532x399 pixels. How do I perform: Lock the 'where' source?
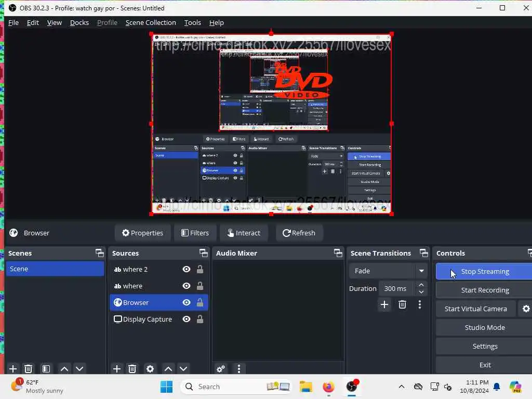(200, 286)
